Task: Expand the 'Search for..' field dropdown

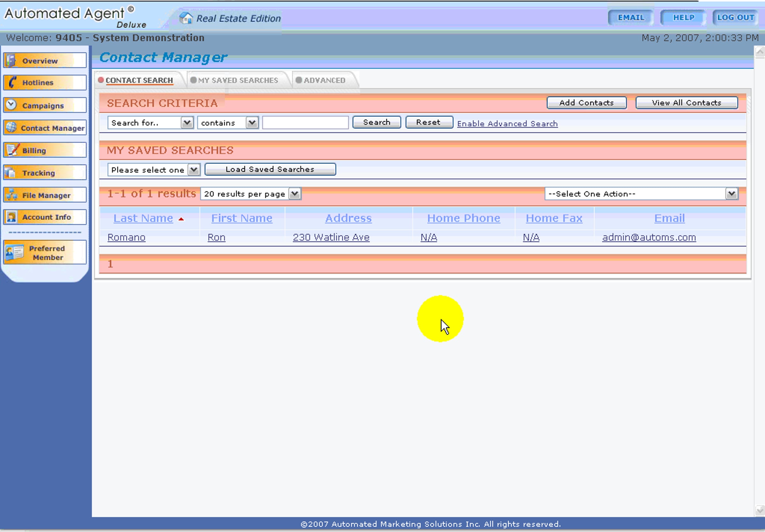Action: tap(187, 123)
